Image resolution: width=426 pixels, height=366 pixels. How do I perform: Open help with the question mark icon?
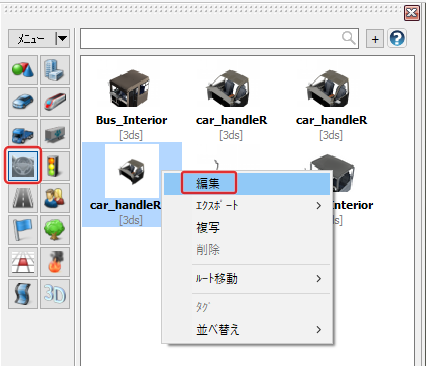[x=397, y=39]
